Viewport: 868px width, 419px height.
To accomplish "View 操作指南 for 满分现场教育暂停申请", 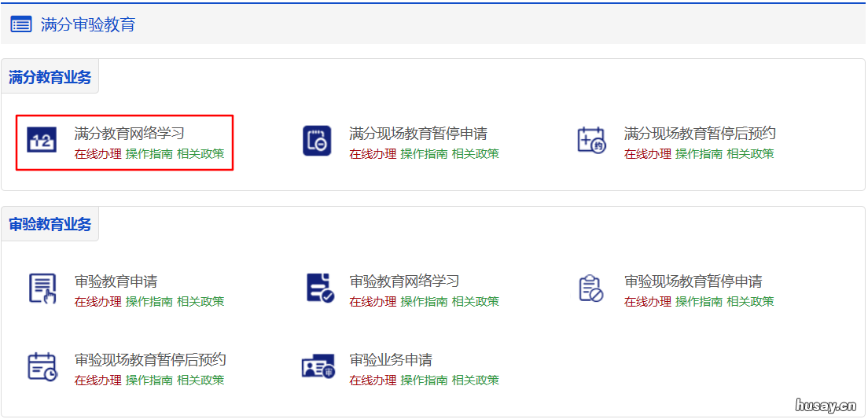I will 424,154.
